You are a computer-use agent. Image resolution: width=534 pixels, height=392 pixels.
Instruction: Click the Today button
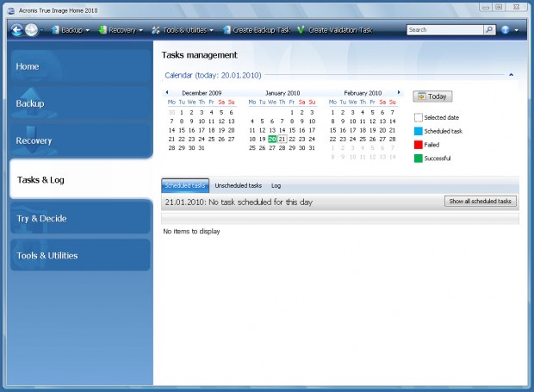432,96
